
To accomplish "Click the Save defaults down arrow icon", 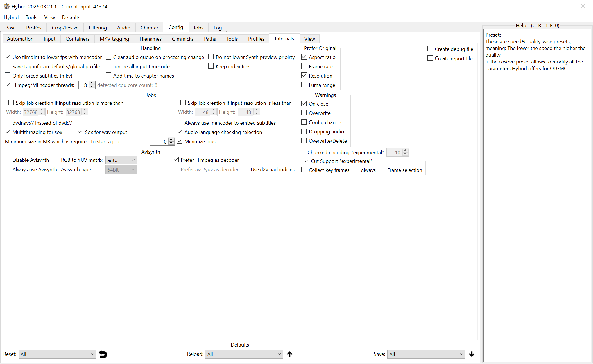I will 472,354.
